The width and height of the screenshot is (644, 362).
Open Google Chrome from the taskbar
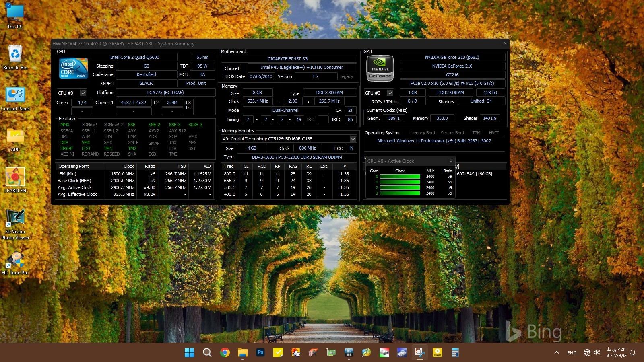(225, 352)
